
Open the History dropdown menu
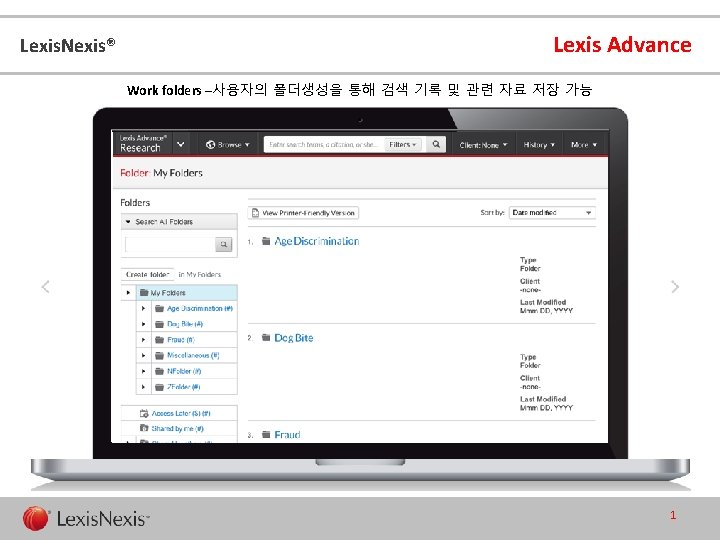pyautogui.click(x=539, y=145)
